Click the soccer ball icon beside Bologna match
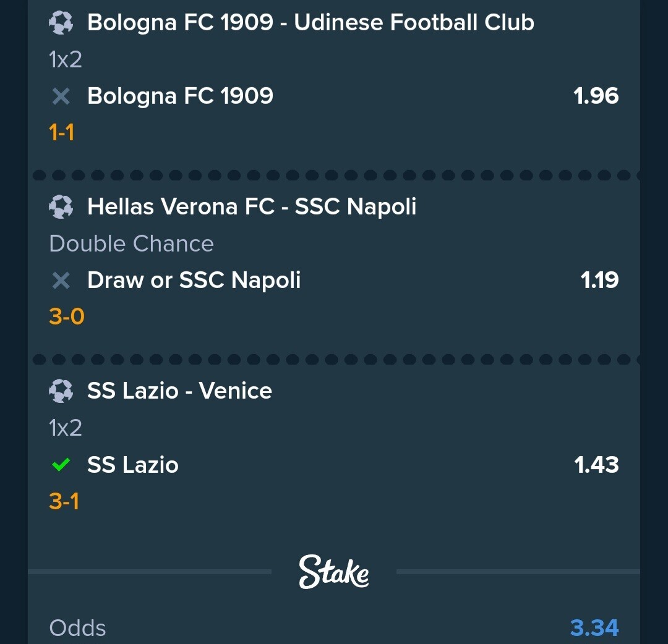Viewport: 668px width, 644px height. (x=61, y=23)
